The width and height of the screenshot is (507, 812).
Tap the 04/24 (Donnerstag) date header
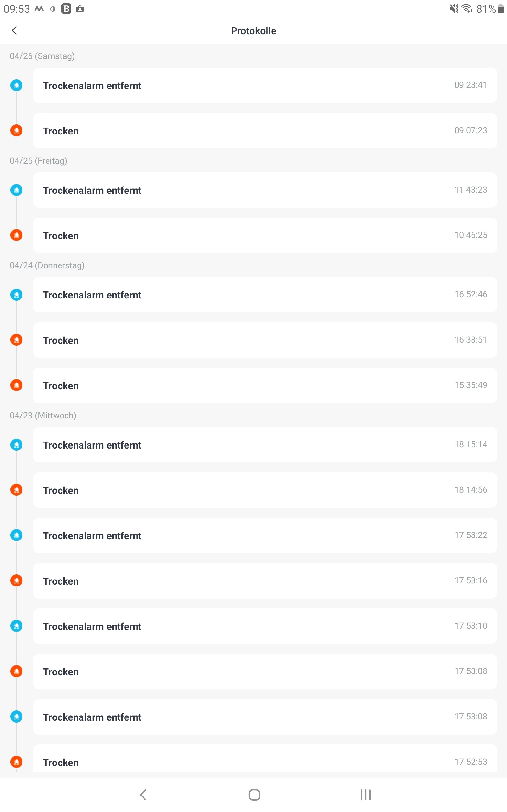click(x=47, y=265)
